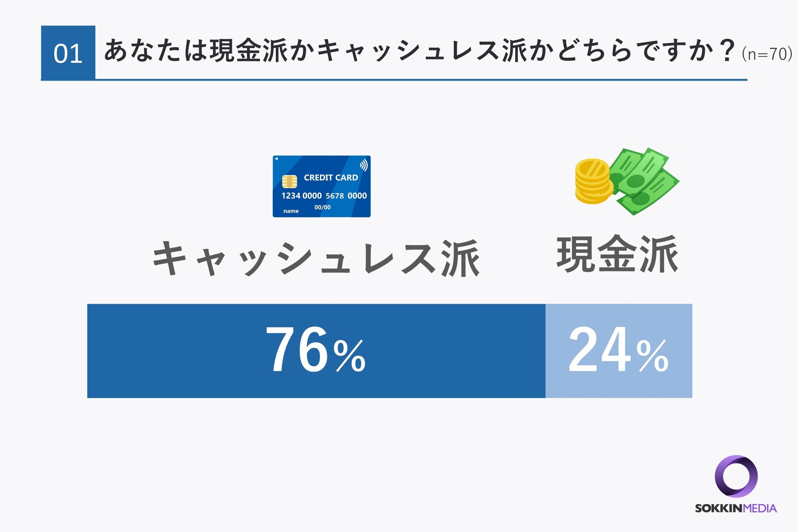Click the blue credit card illustration
Viewport: 798px width, 532px height.
click(322, 186)
